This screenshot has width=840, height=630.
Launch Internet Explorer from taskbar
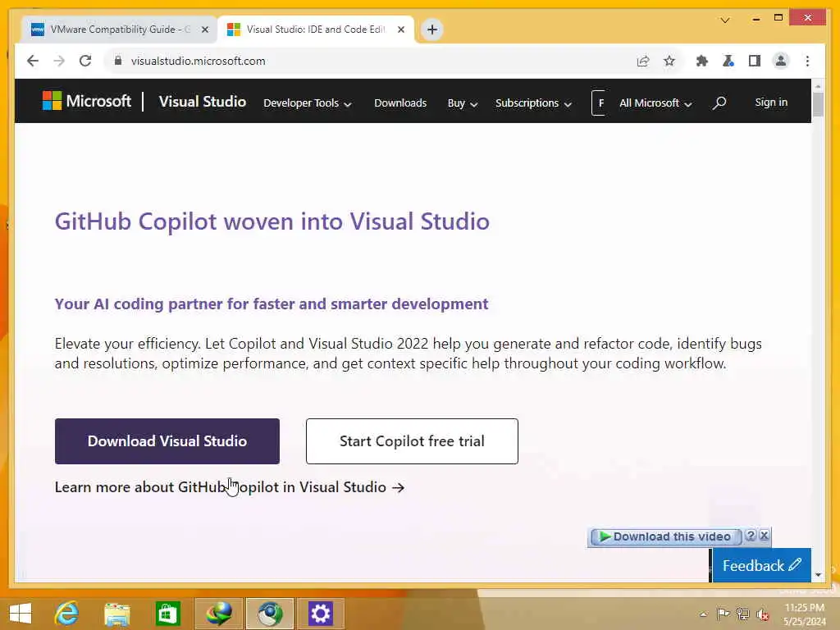(x=66, y=614)
